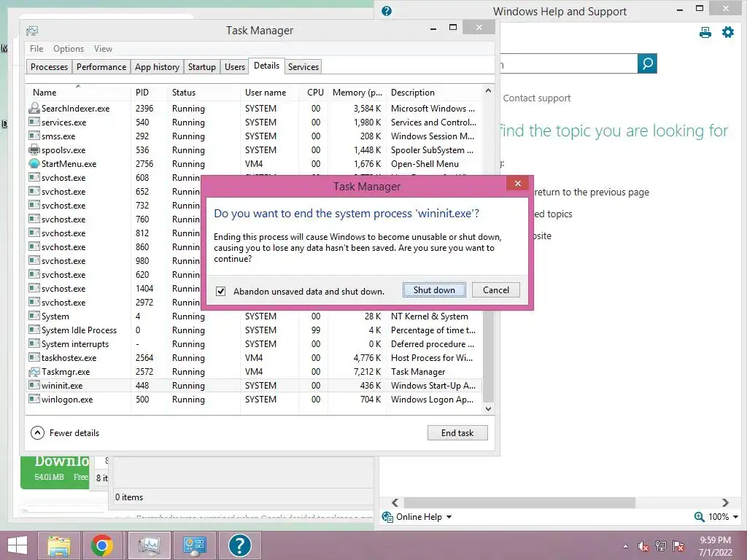Click the network tray icon
747x560 pixels.
coord(661,546)
